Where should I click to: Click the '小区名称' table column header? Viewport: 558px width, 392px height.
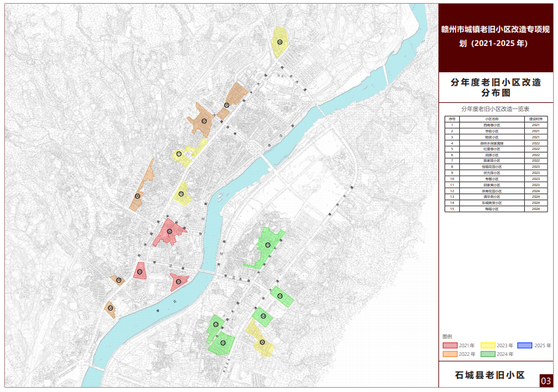[x=492, y=119]
